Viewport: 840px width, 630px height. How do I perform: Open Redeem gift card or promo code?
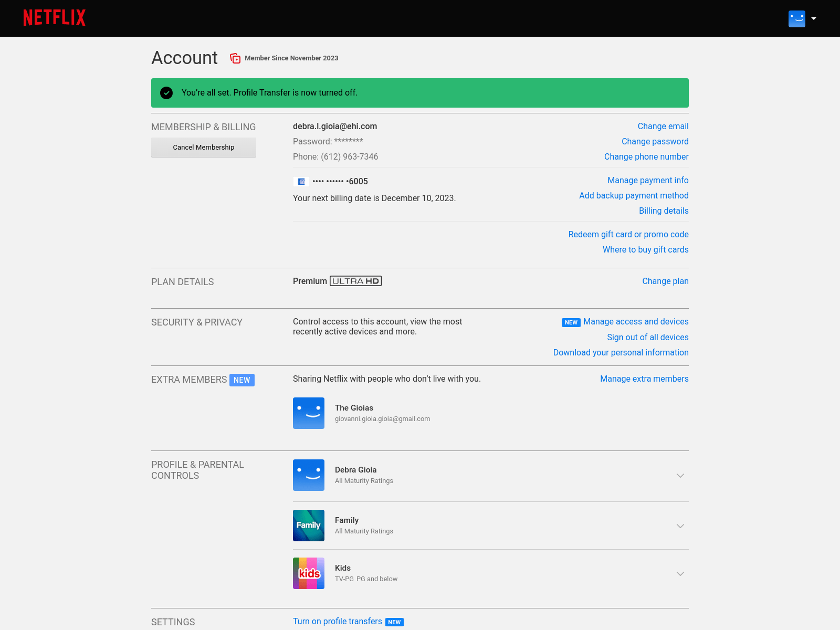tap(628, 234)
